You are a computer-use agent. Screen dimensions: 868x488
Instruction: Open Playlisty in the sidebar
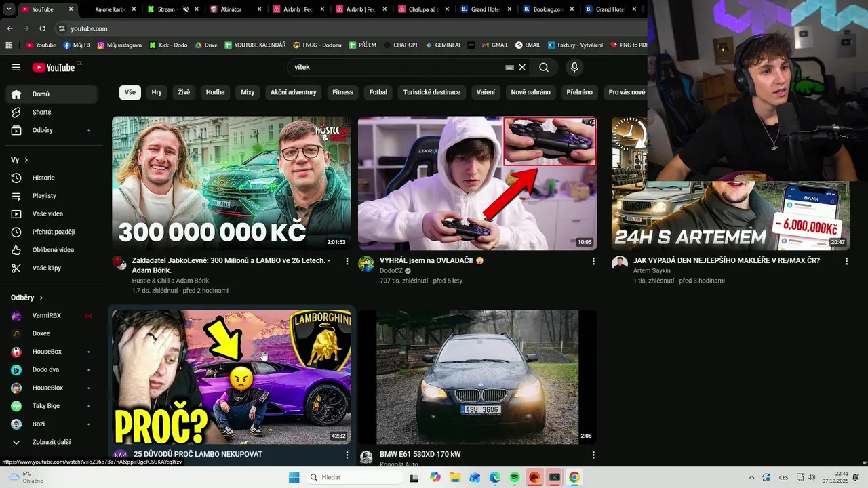click(x=52, y=196)
